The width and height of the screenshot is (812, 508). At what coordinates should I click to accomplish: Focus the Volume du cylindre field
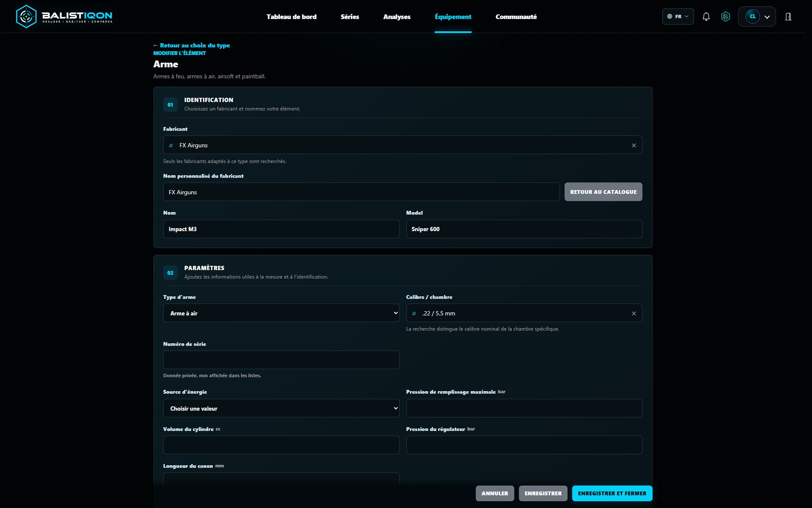(281, 445)
